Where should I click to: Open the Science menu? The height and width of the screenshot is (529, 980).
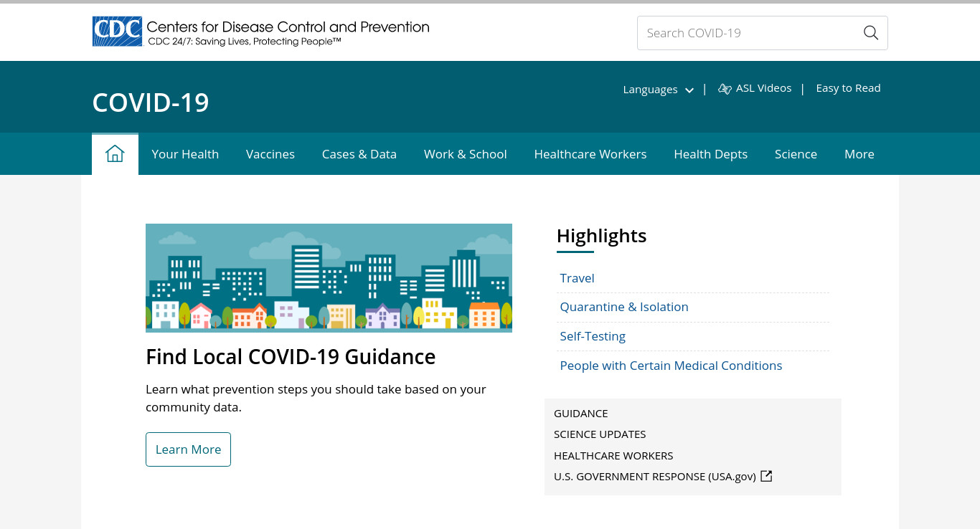[x=796, y=154]
